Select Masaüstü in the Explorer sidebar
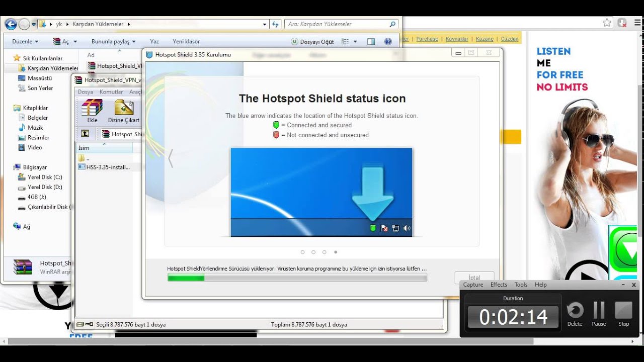644x362 pixels. pos(35,78)
